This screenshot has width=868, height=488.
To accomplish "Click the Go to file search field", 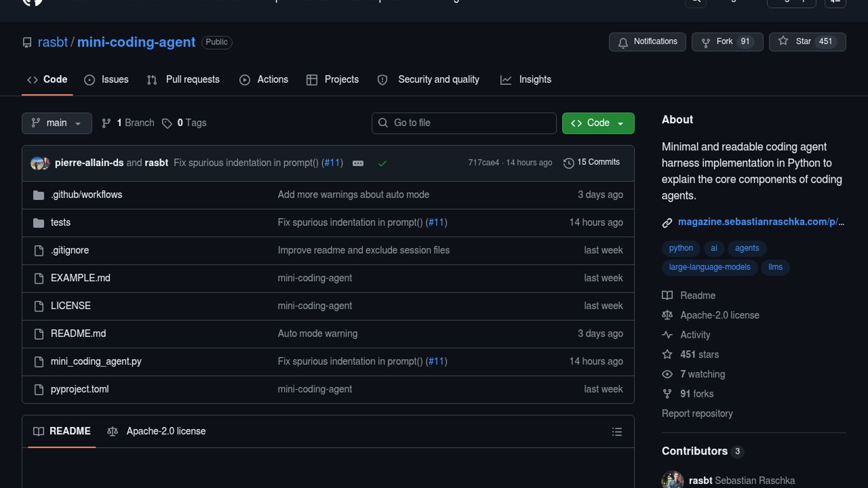I will (464, 123).
